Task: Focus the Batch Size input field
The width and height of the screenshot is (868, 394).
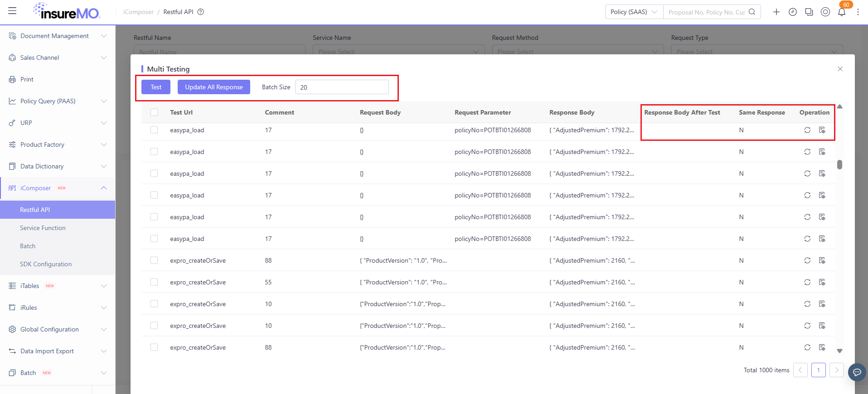Action: tap(342, 87)
